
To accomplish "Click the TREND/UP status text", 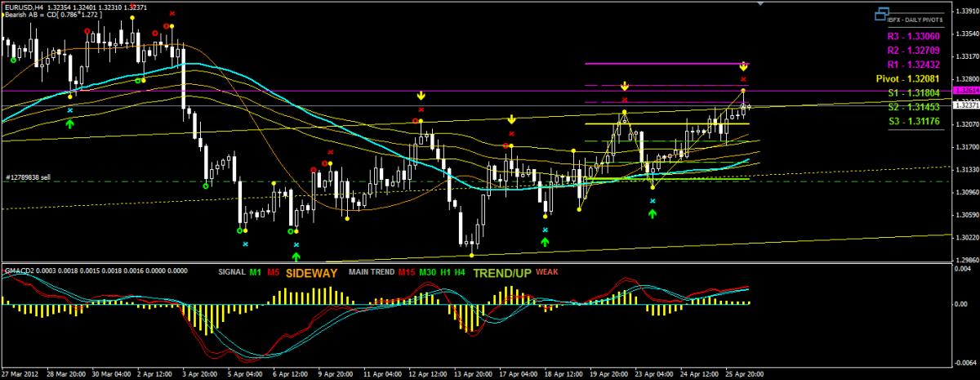I will [x=501, y=273].
